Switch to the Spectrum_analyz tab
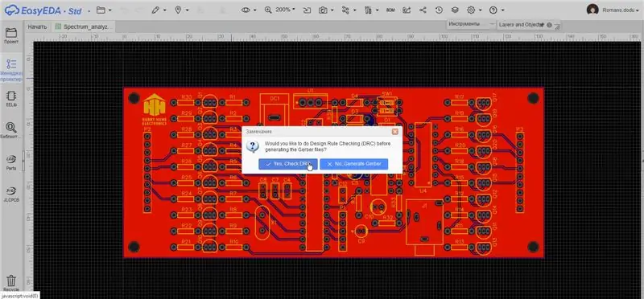Image resolution: width=644 pixels, height=299 pixels. pyautogui.click(x=84, y=27)
